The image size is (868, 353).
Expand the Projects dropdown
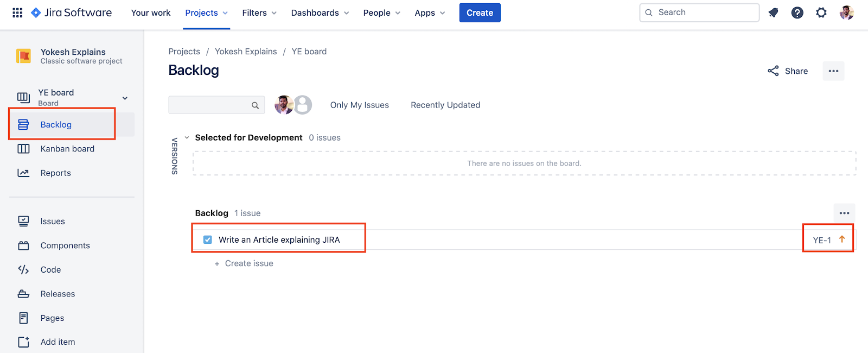(x=206, y=12)
